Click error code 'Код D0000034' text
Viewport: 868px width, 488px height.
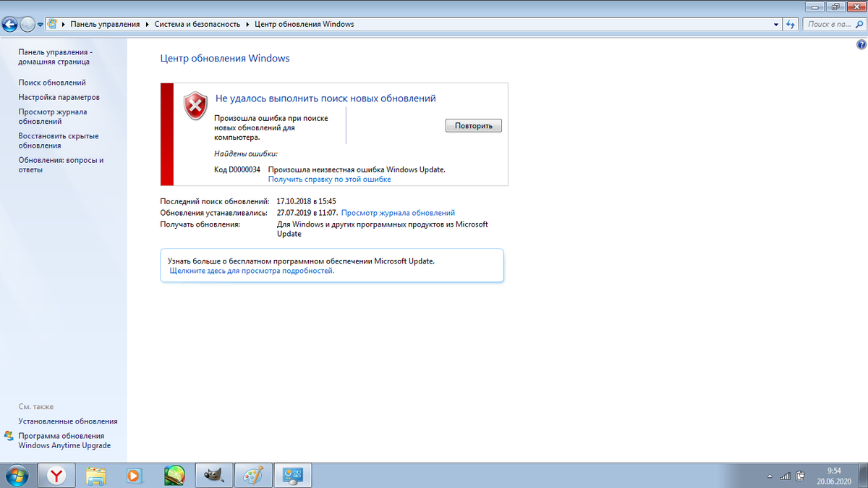[x=237, y=169]
